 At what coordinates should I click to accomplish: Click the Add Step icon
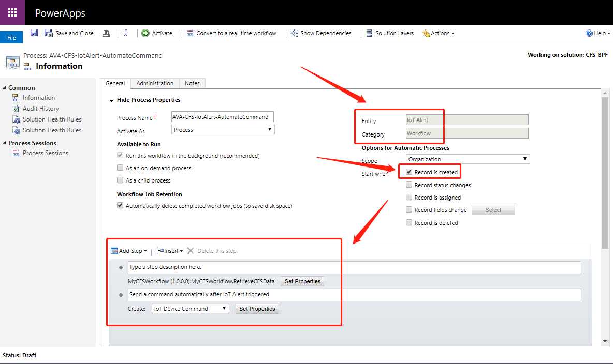click(114, 251)
